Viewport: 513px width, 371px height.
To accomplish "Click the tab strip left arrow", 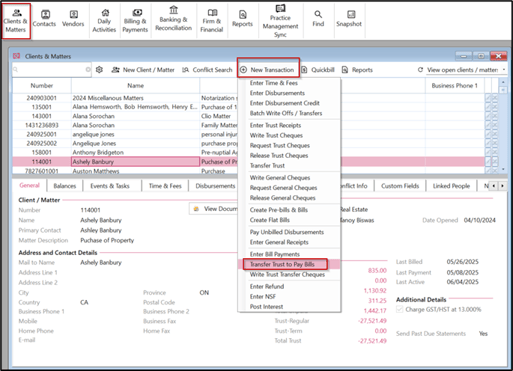I will point(494,186).
